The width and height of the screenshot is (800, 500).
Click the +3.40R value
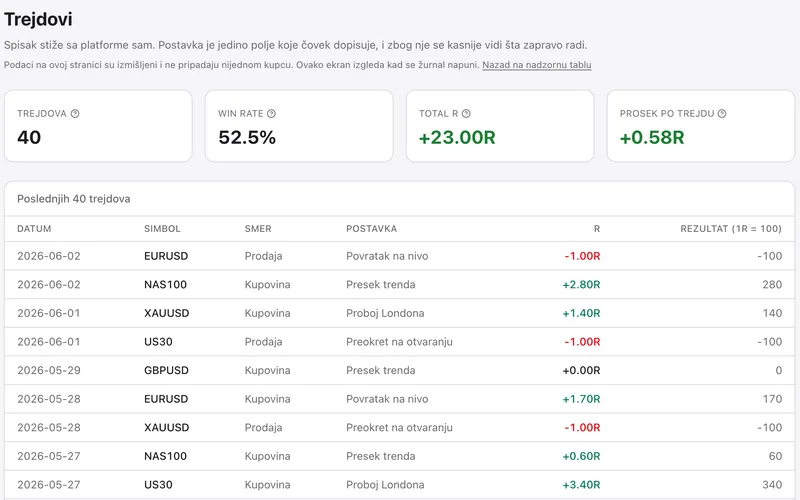point(581,485)
